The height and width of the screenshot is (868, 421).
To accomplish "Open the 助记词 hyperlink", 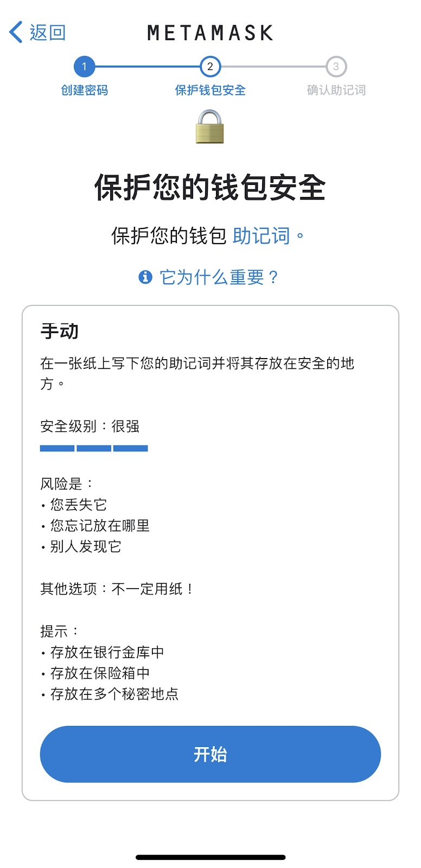I will pos(261,236).
